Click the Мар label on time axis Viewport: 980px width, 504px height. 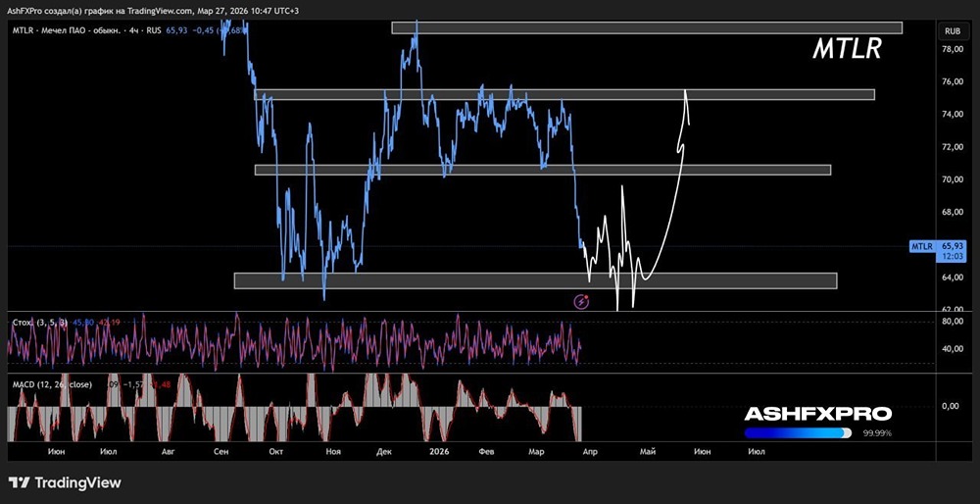pos(536,451)
